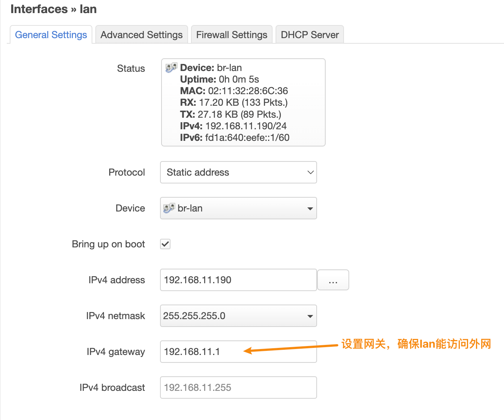Select the IPv4 broadcast input box
Screen dimensions: 504x420
[x=238, y=387]
